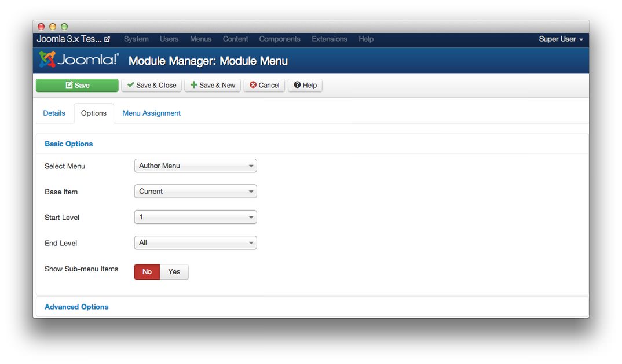Open the Base Item dropdown
Viewport: 622px width, 364px height.
[195, 192]
